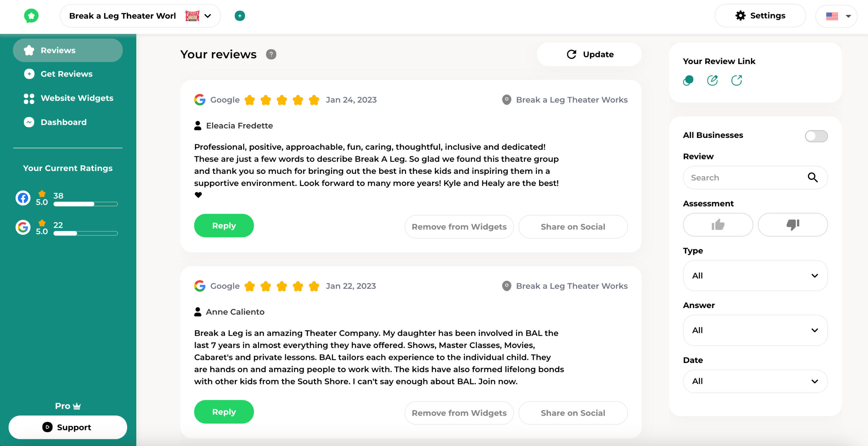Go to Website Widgets section

coord(77,98)
